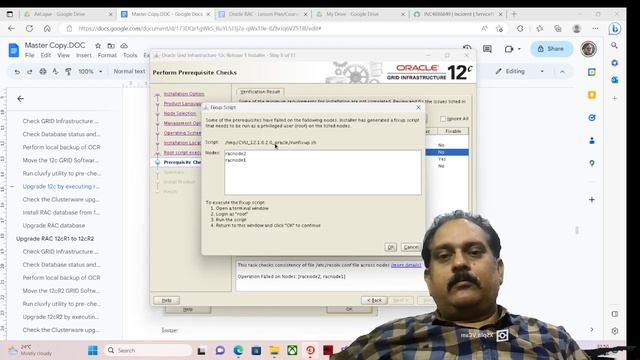Open the Edit menu
The height and width of the screenshot is (360, 640).
pyautogui.click(x=46, y=55)
